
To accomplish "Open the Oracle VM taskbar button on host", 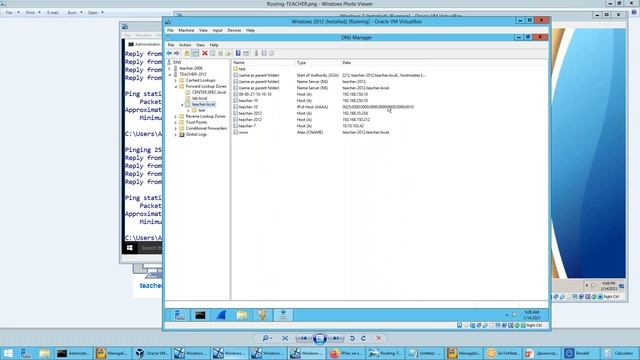I will point(152,353).
